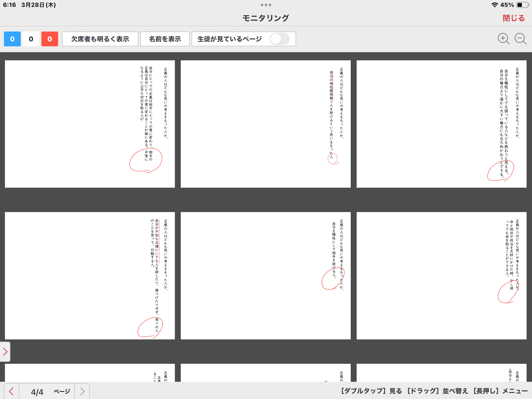The image size is (532, 399).
Task: Toggle 欠席者も明るく表示 option
Action: (100, 39)
